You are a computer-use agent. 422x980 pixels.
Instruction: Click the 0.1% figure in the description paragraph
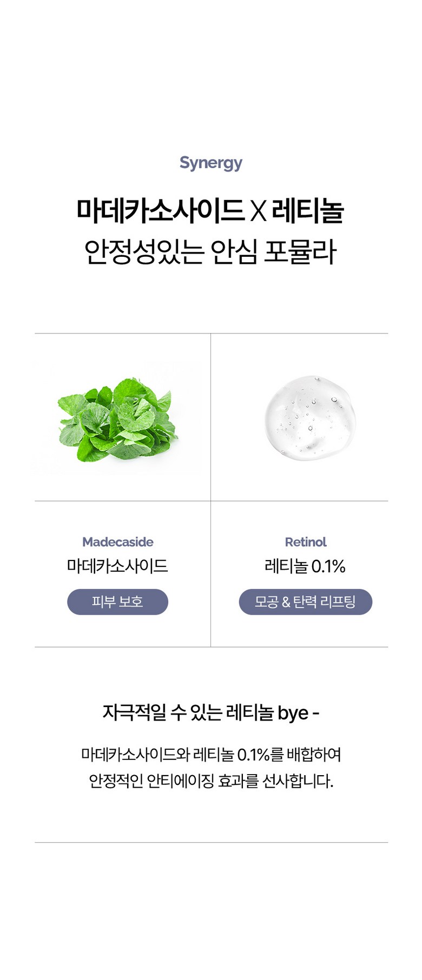253,755
